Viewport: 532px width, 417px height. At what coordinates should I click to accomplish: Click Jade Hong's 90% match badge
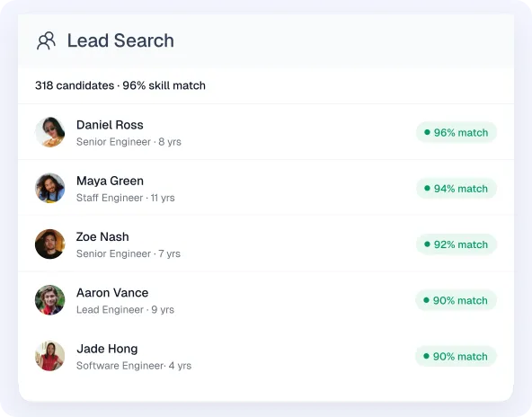[456, 356]
